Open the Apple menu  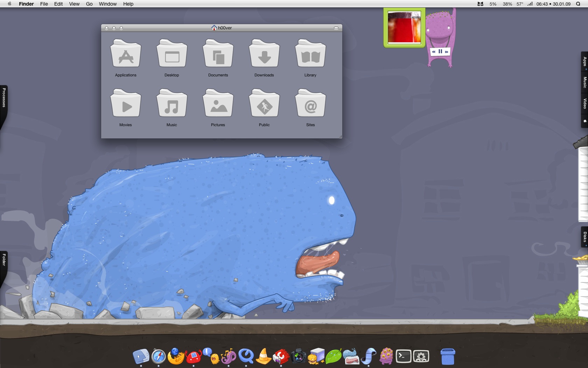coord(9,4)
